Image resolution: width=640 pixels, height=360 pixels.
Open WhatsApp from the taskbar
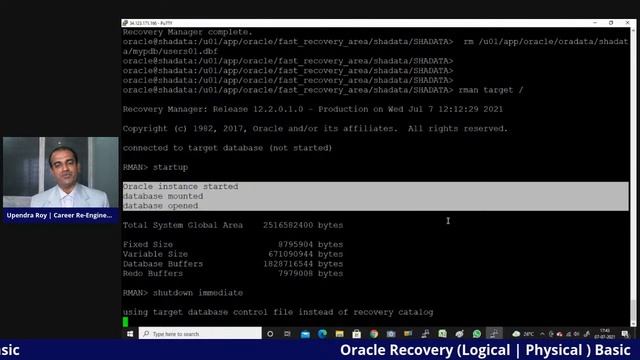tap(476, 334)
